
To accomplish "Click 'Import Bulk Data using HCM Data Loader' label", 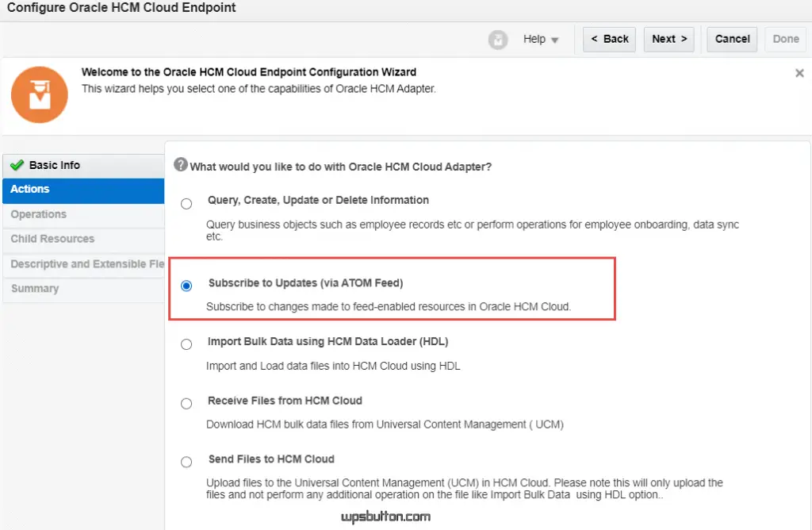I will [327, 341].
